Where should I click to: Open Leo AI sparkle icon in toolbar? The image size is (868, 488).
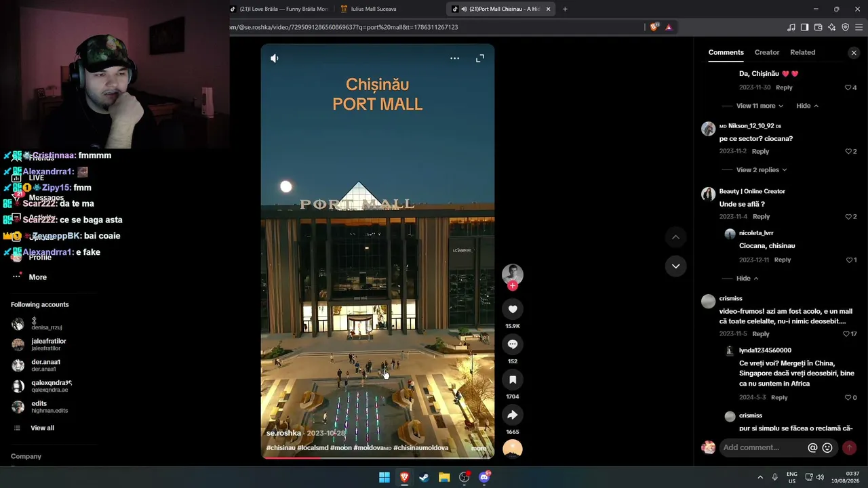tap(831, 27)
